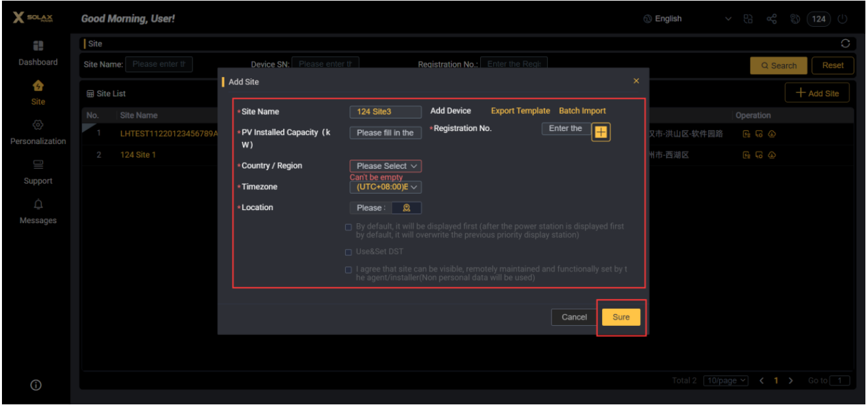Close the Add Site dialog with X
This screenshot has width=868, height=407.
[x=636, y=81]
